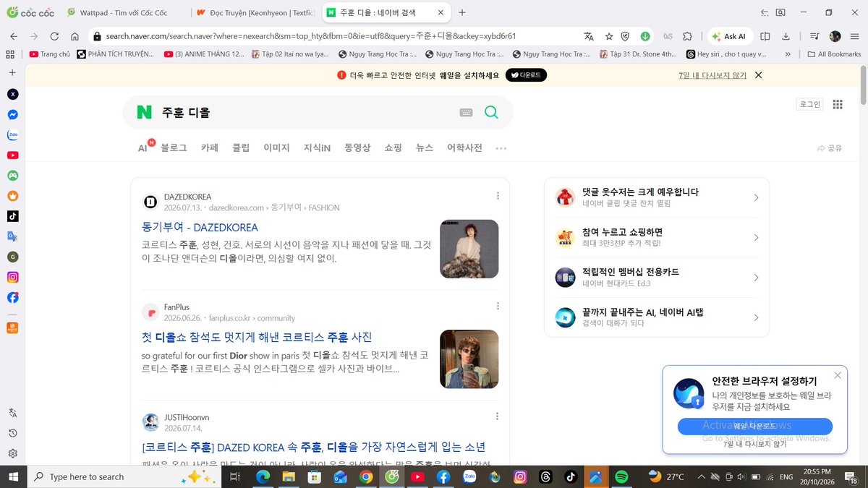Open the AI search tab
Image resolution: width=868 pixels, height=488 pixels.
click(x=143, y=147)
